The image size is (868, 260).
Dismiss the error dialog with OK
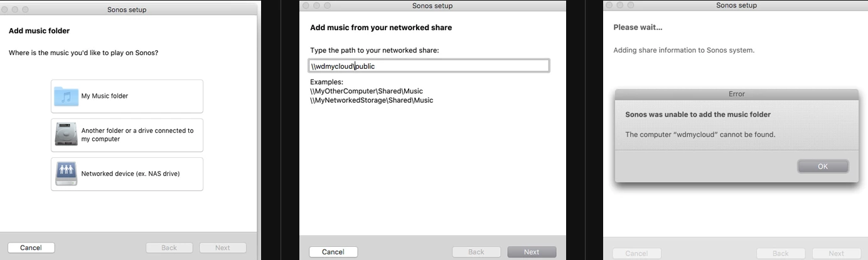click(823, 166)
